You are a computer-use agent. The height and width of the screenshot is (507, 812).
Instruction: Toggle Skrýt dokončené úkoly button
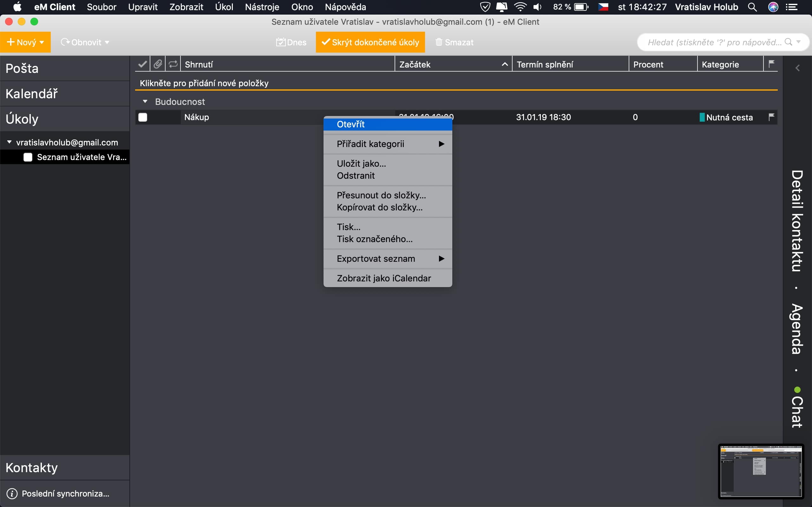[370, 42]
